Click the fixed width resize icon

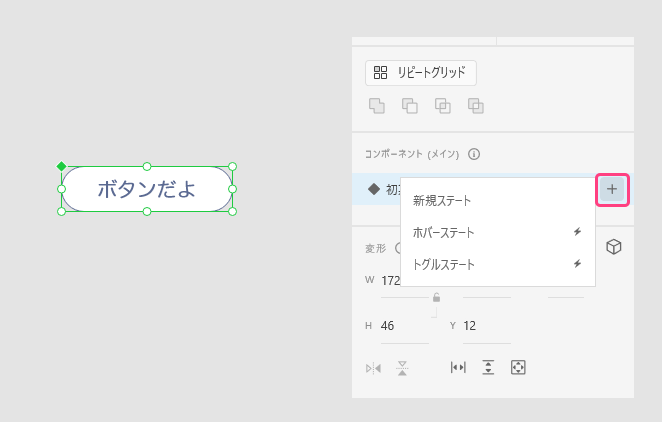(458, 368)
